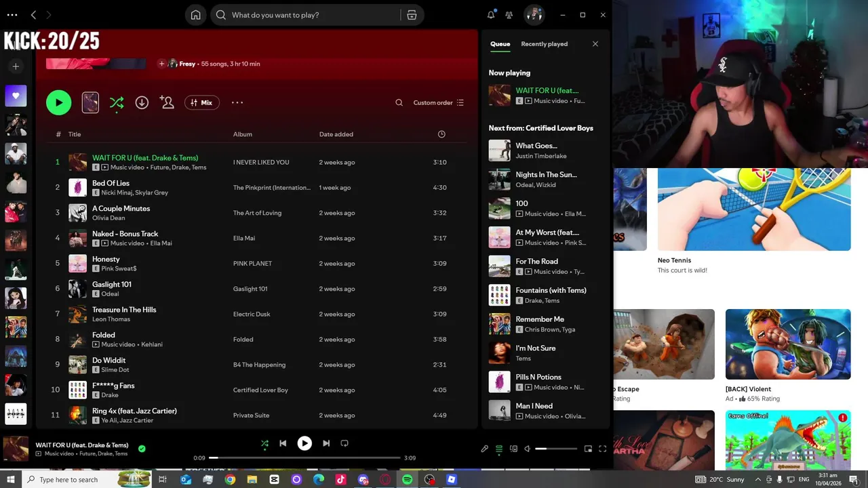868x488 pixels.
Task: Open TikTok from the taskbar
Action: pos(340,479)
